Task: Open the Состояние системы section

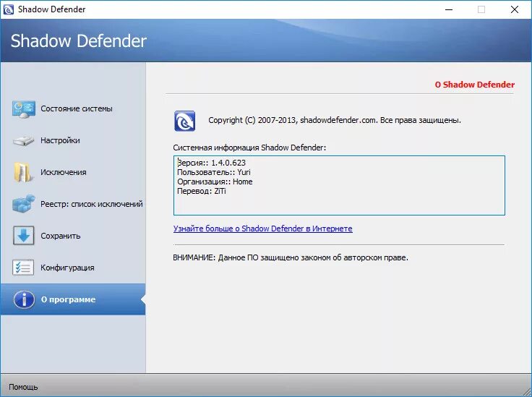Action: tap(77, 108)
